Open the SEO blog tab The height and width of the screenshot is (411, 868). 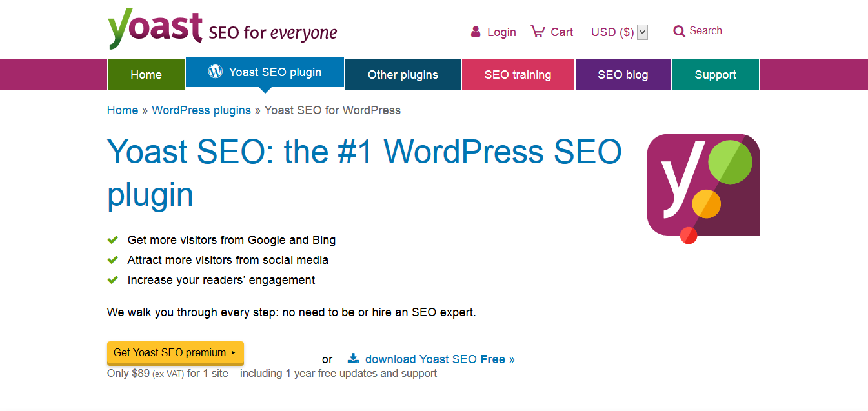(x=623, y=75)
